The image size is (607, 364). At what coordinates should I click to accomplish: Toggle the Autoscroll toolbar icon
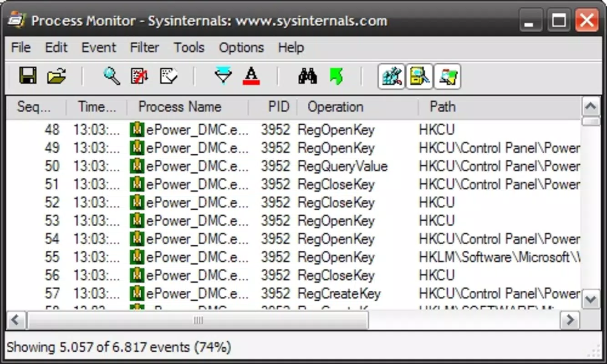[x=140, y=76]
